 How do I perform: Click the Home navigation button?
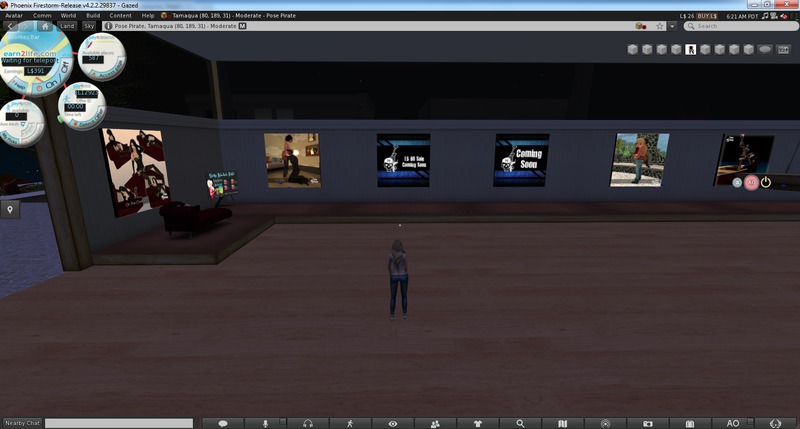(43, 26)
